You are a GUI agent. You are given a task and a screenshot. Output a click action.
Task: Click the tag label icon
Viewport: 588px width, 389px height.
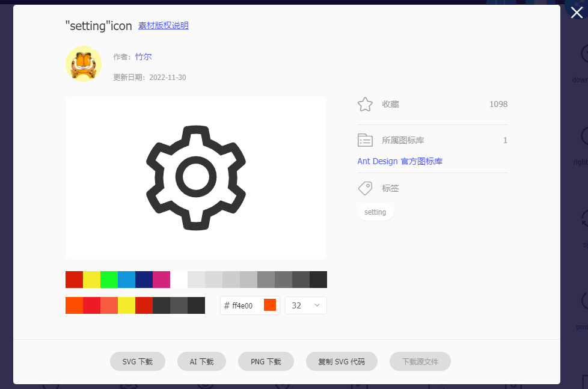point(365,188)
